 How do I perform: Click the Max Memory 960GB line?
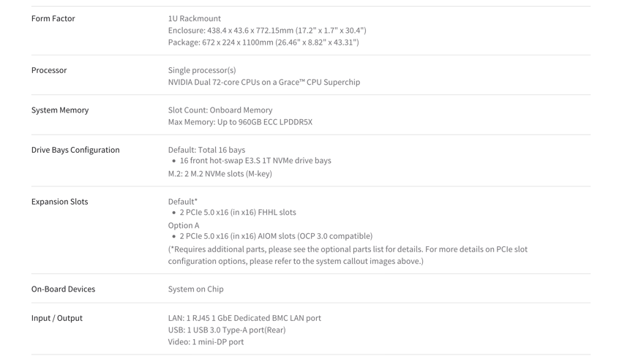(x=240, y=122)
